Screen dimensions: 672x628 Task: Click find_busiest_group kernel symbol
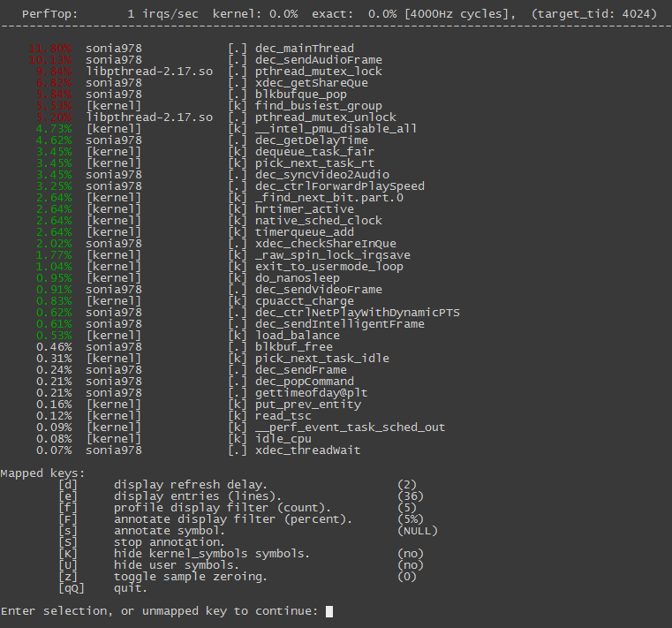319,106
